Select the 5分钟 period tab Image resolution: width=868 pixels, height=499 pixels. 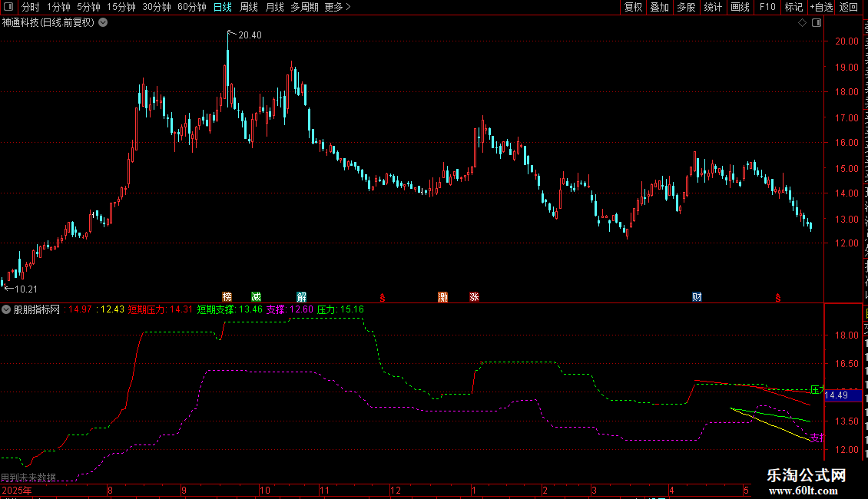[x=88, y=7]
